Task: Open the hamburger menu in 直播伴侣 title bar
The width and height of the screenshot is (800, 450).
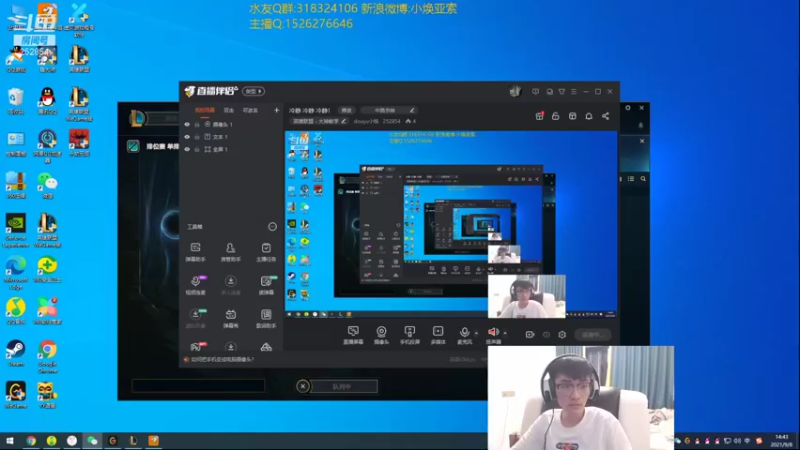Action: coord(574,92)
